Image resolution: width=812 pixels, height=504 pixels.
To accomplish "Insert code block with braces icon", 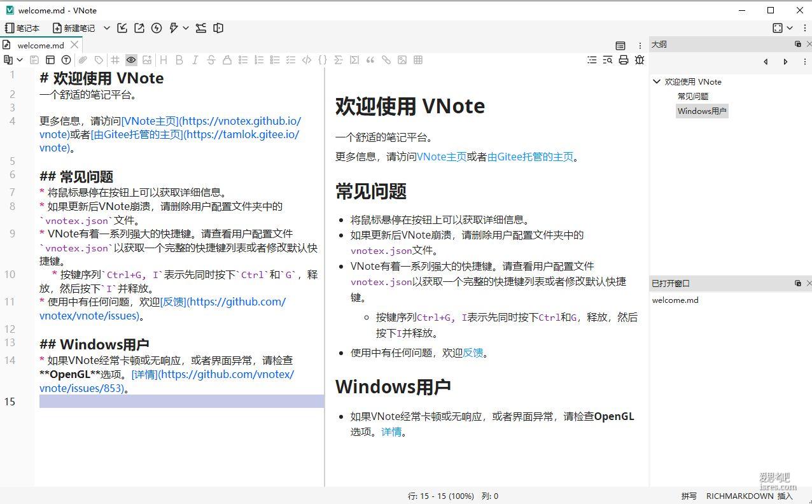I will [x=323, y=60].
